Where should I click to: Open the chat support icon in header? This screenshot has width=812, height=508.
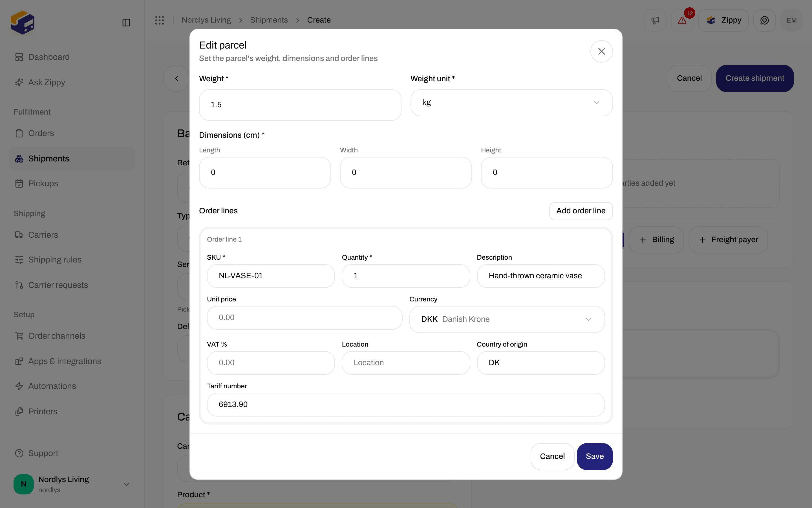pos(764,20)
